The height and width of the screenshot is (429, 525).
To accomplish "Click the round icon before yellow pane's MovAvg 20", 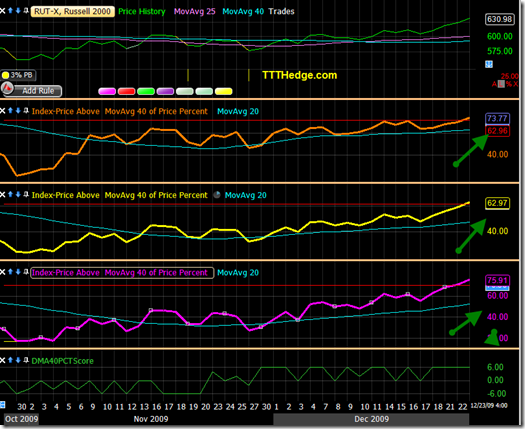I will coord(217,195).
